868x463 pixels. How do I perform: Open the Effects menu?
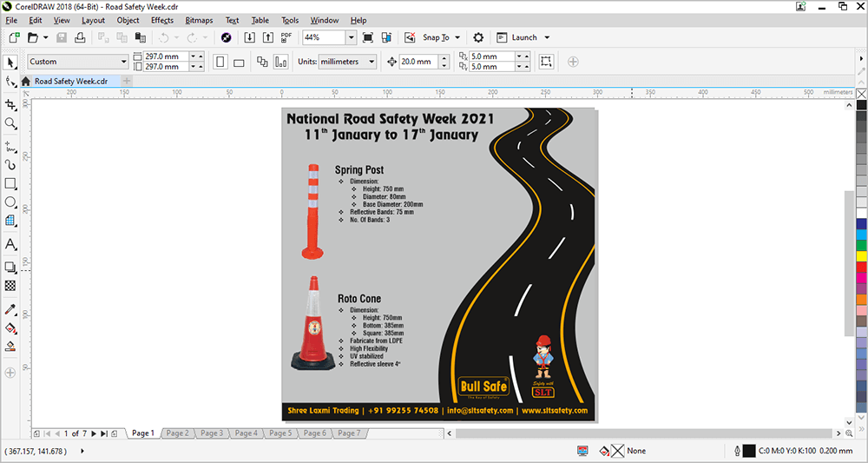coord(162,21)
